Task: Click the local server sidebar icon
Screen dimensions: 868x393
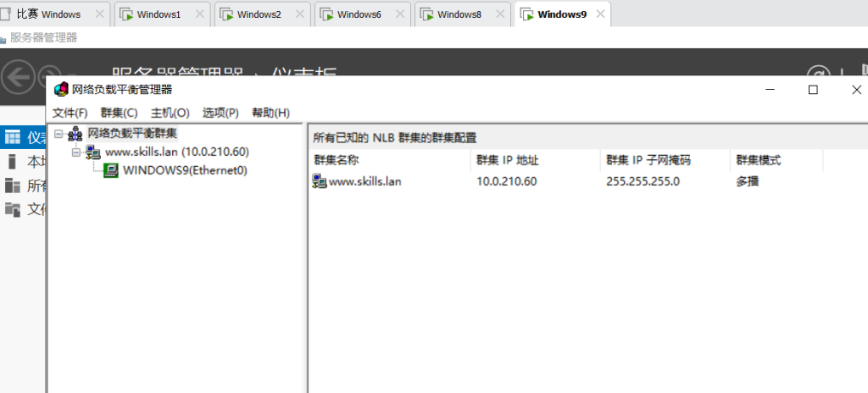Action: 12,162
